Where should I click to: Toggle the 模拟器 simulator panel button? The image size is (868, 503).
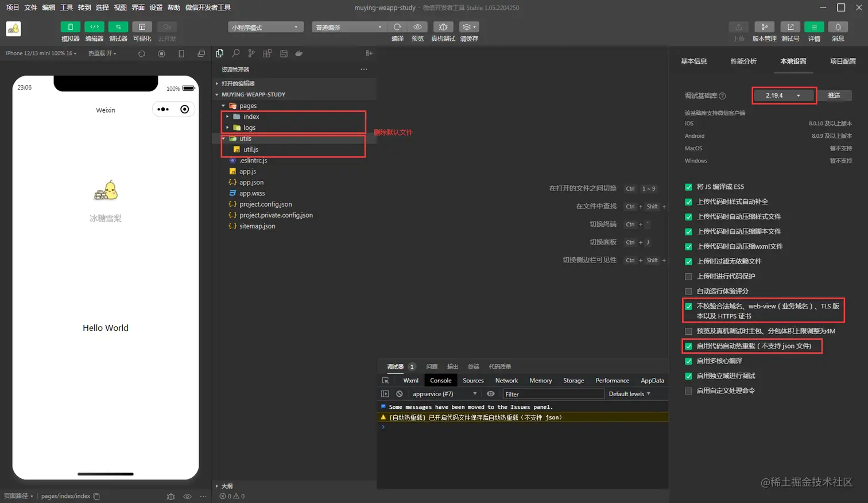click(70, 27)
